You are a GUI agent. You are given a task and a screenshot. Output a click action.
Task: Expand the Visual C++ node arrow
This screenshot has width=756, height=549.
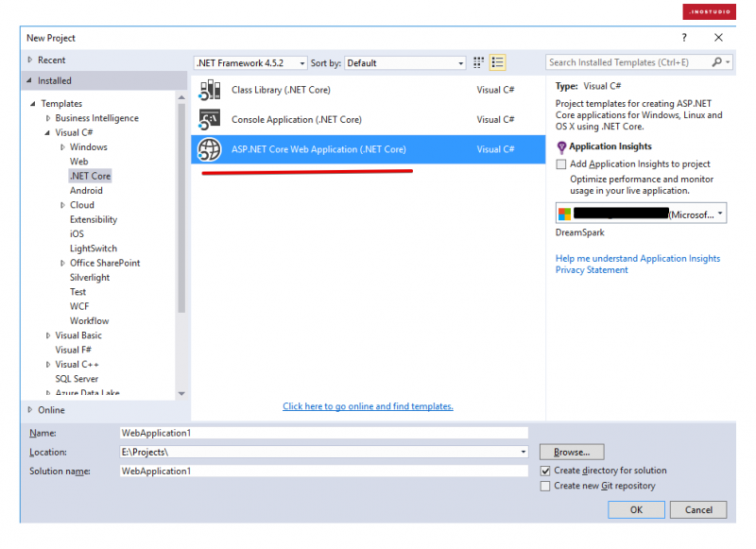point(48,365)
